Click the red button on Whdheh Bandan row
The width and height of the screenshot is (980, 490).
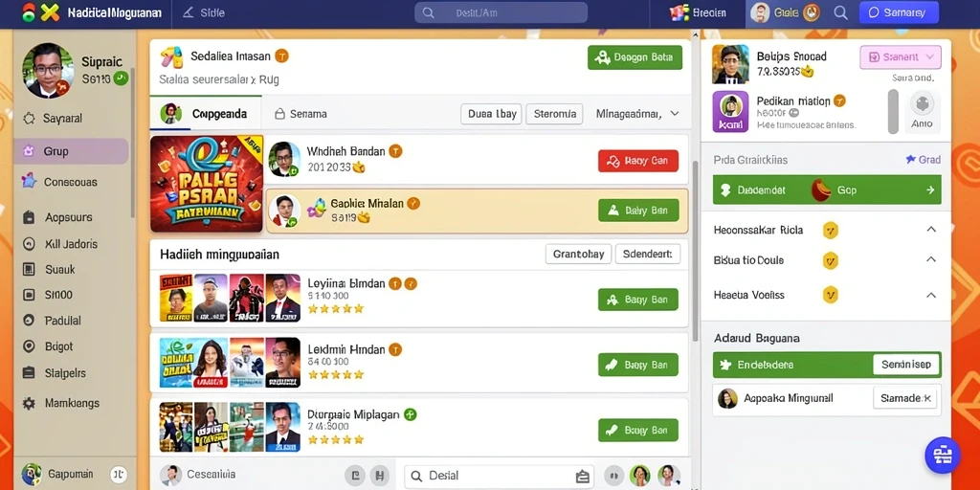638,161
